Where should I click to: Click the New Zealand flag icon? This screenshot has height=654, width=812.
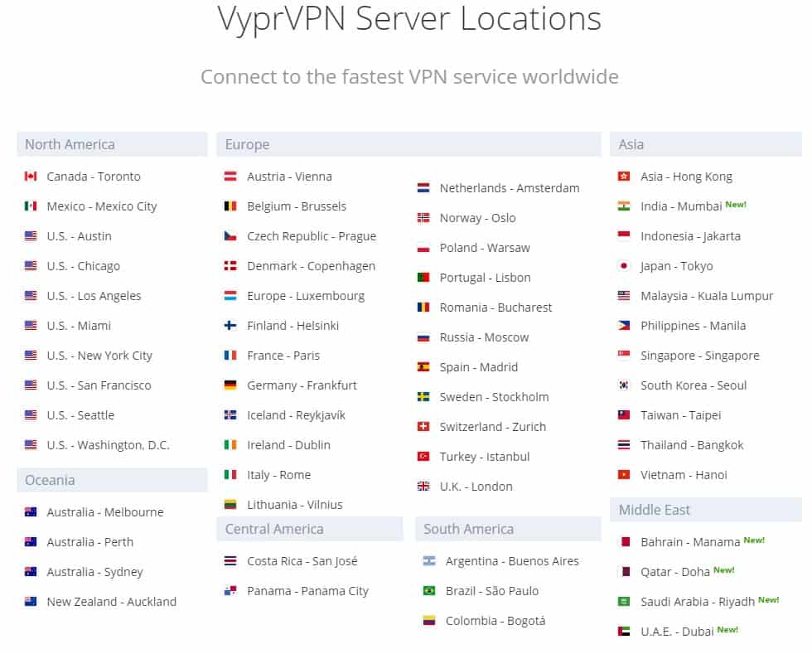pyautogui.click(x=31, y=602)
